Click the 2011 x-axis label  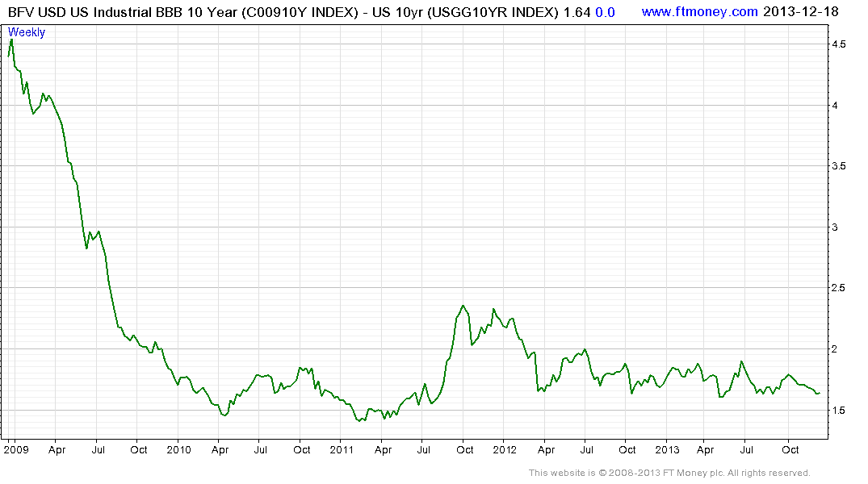pyautogui.click(x=342, y=449)
